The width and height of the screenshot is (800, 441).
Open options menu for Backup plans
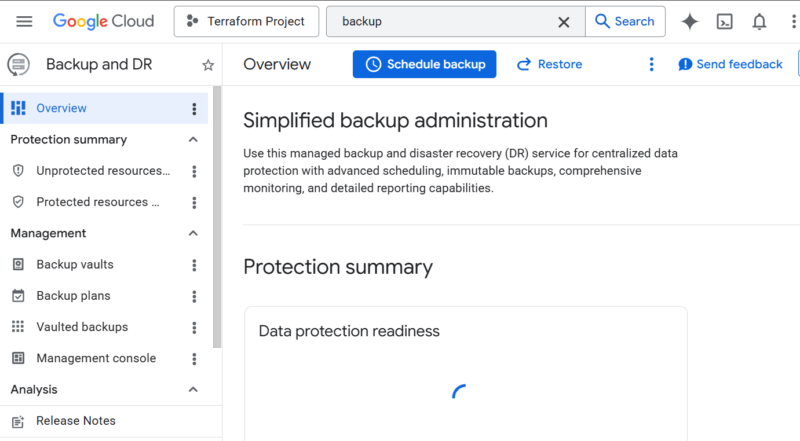194,297
